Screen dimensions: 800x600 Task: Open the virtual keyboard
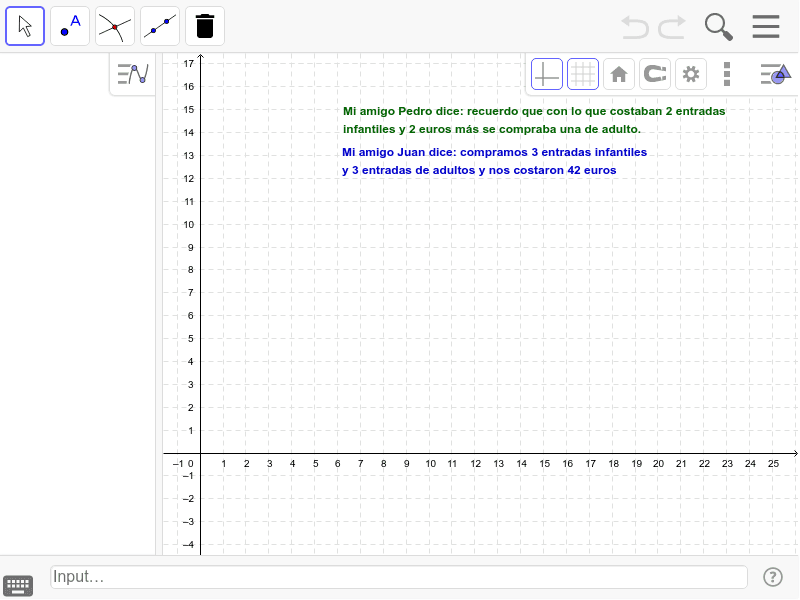[x=18, y=585]
